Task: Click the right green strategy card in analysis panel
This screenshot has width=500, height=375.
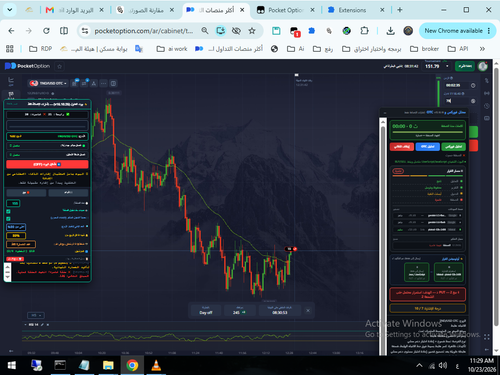Action: pyautogui.click(x=448, y=272)
